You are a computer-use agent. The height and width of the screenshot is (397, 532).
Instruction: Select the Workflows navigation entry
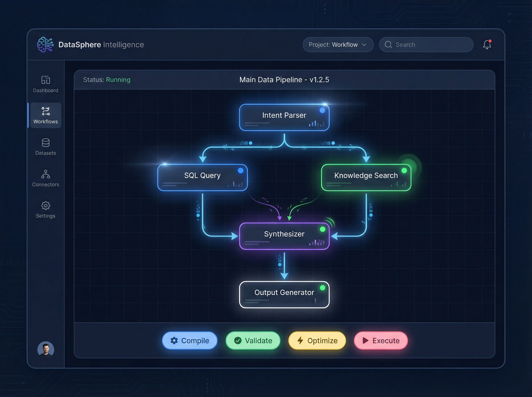click(45, 115)
